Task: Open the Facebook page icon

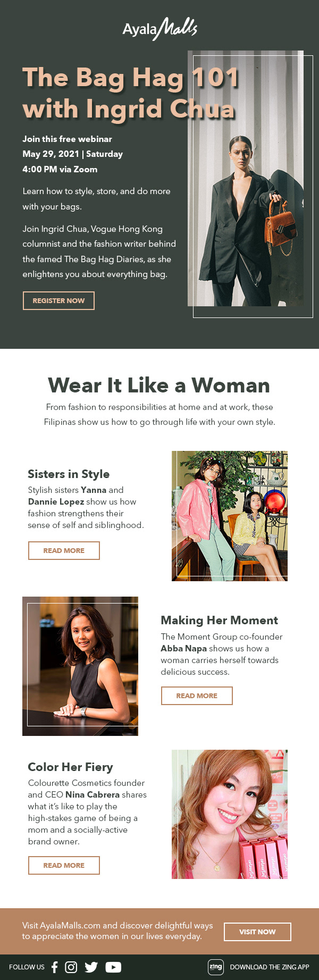Action: click(54, 967)
